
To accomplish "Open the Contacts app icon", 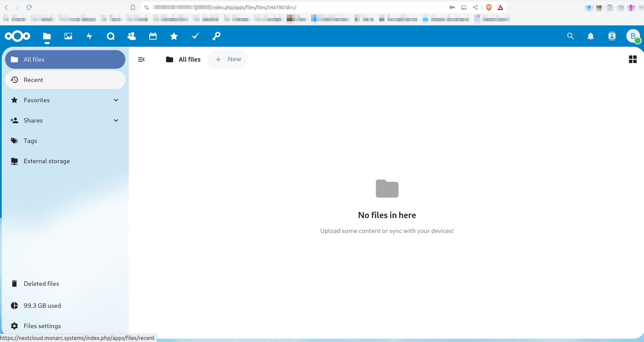I will point(131,36).
